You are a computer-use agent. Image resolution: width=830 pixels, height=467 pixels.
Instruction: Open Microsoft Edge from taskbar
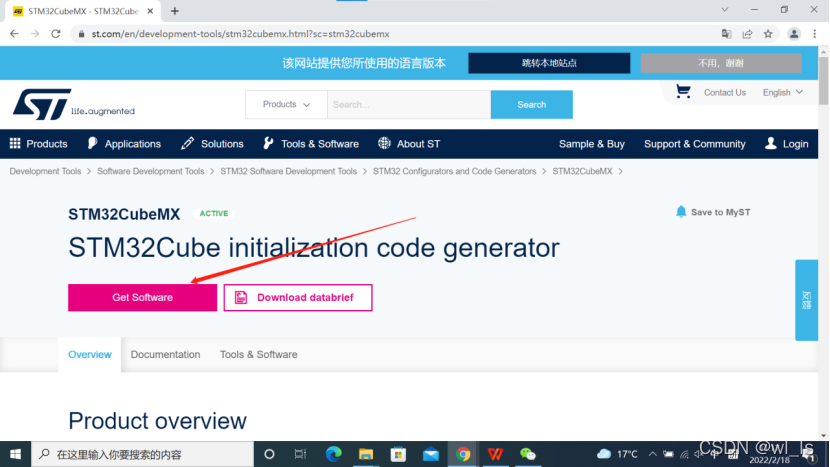pyautogui.click(x=333, y=454)
